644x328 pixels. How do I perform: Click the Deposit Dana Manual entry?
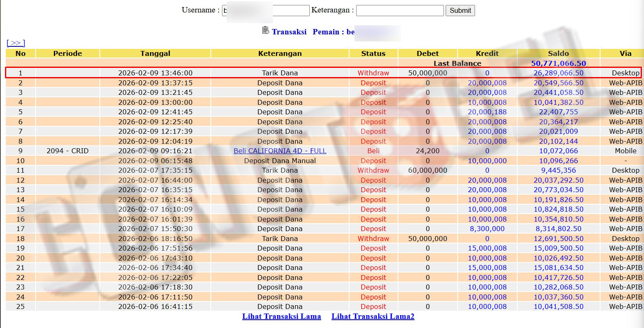(280, 161)
